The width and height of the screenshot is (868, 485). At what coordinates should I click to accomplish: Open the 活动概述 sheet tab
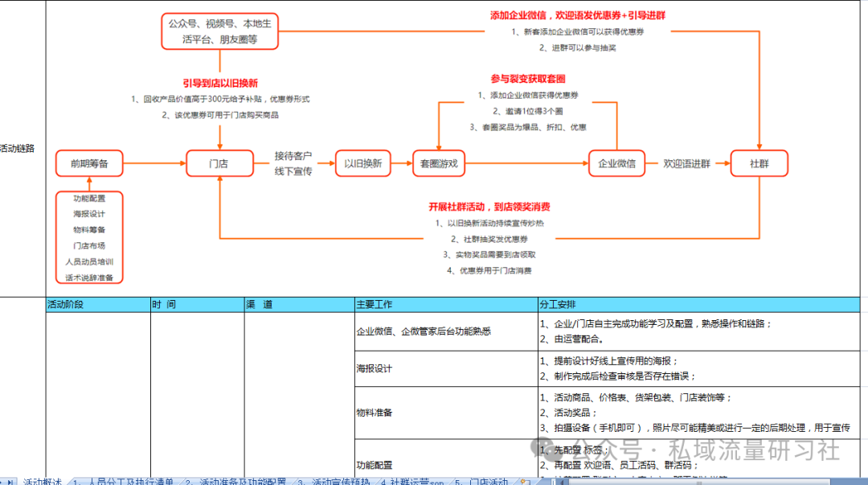[42, 481]
